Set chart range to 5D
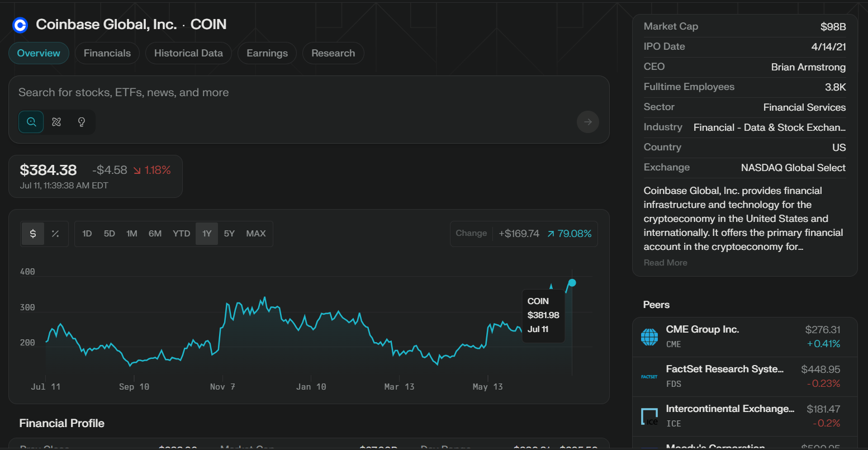Image resolution: width=868 pixels, height=450 pixels. tap(110, 234)
